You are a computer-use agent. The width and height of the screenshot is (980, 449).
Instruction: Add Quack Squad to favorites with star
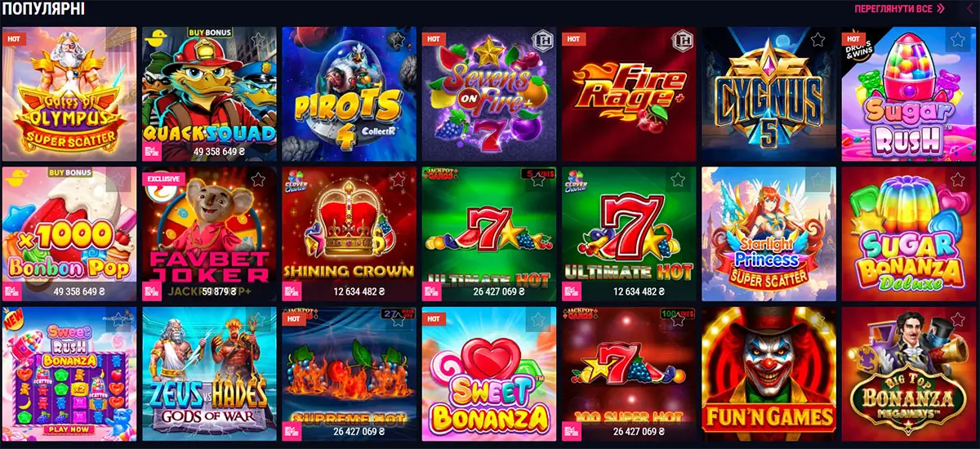tap(258, 39)
